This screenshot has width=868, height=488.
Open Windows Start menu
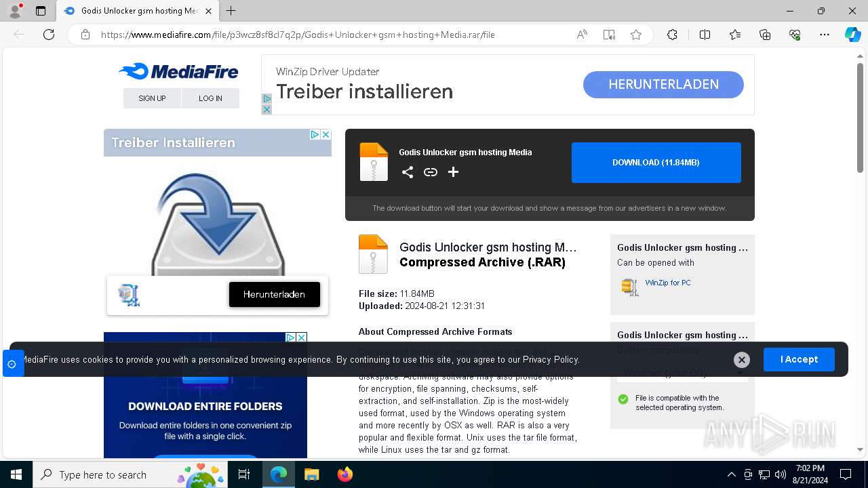coord(16,474)
